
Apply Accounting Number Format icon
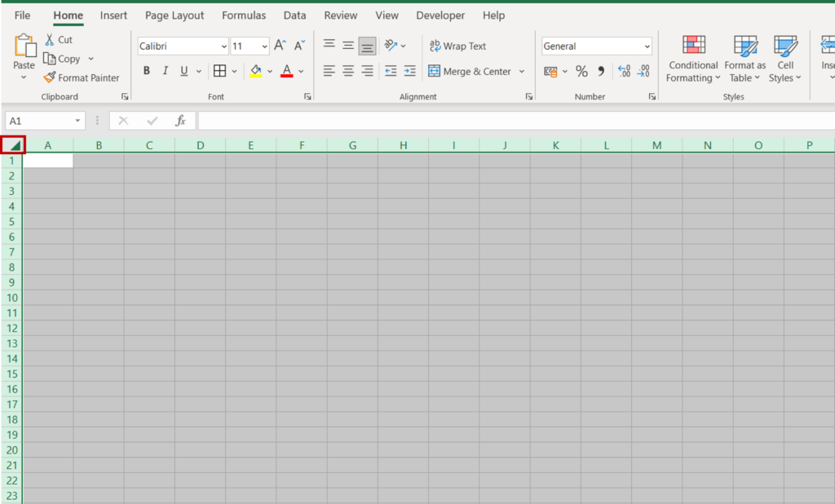(550, 72)
